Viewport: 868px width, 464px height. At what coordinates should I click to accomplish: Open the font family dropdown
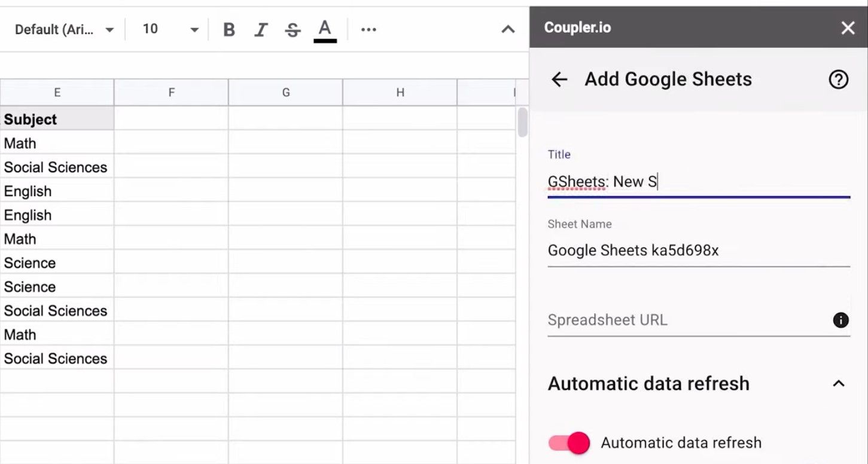[x=63, y=29]
